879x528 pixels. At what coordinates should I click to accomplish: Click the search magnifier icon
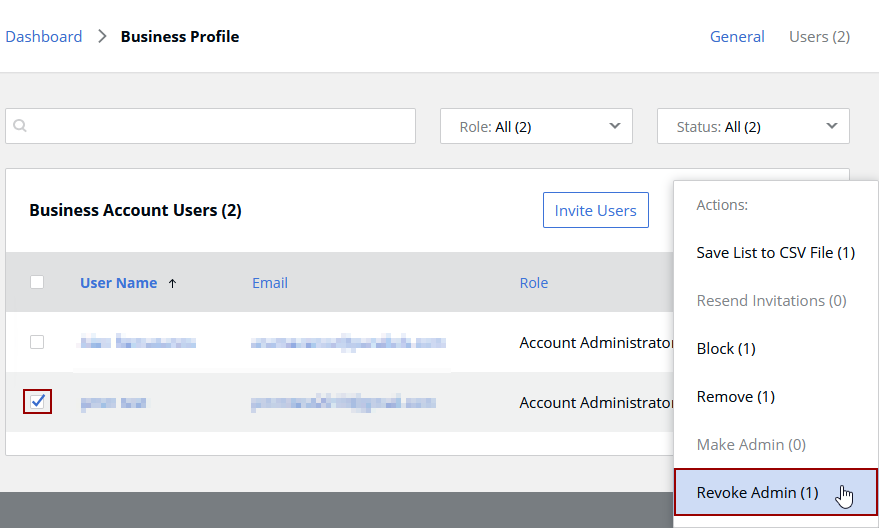(x=20, y=127)
